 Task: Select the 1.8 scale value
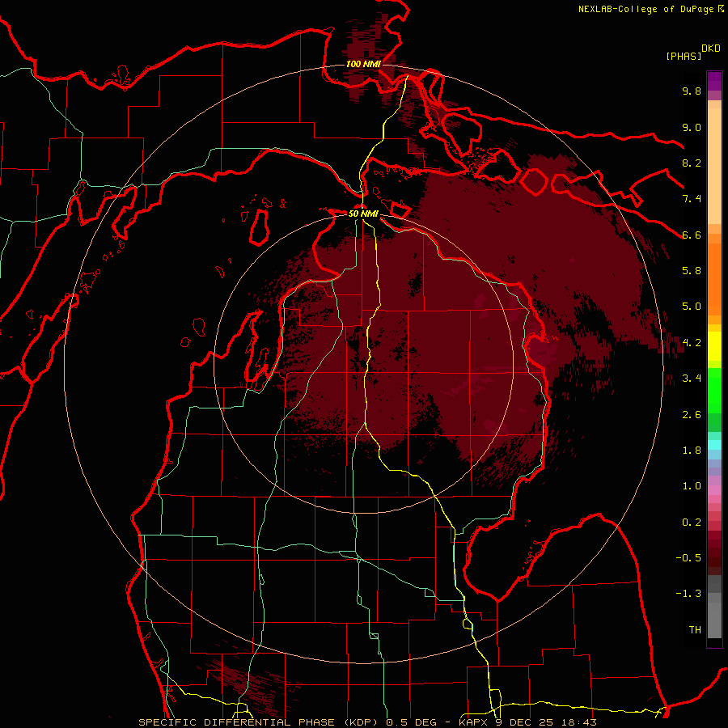click(692, 451)
